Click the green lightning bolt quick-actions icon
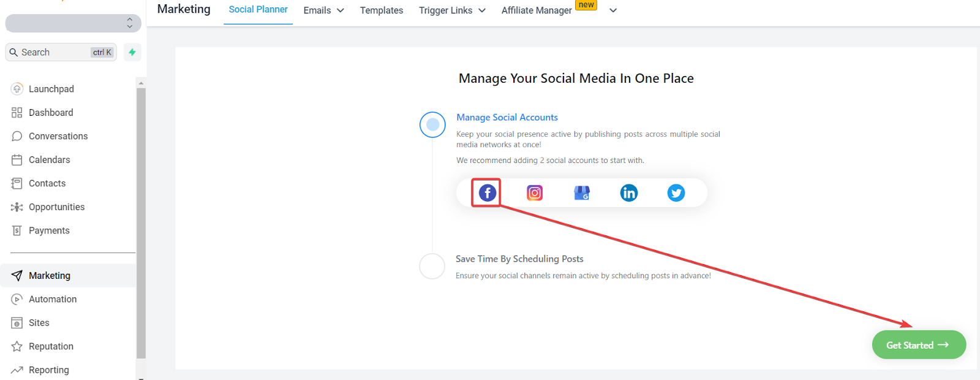 click(x=132, y=52)
